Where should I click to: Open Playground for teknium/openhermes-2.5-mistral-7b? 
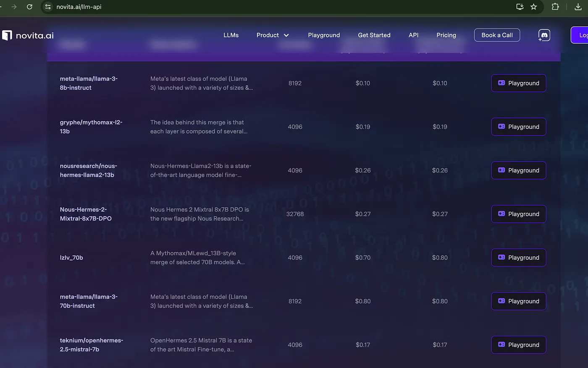(x=519, y=345)
